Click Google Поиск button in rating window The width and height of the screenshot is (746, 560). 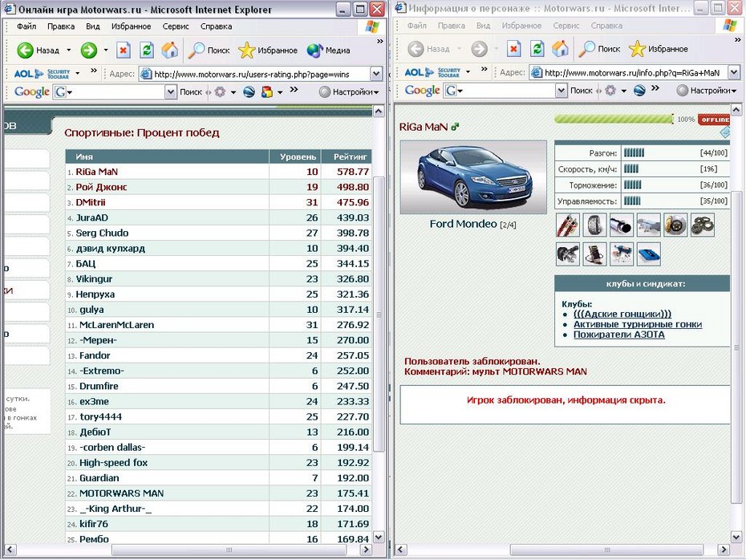tap(191, 91)
